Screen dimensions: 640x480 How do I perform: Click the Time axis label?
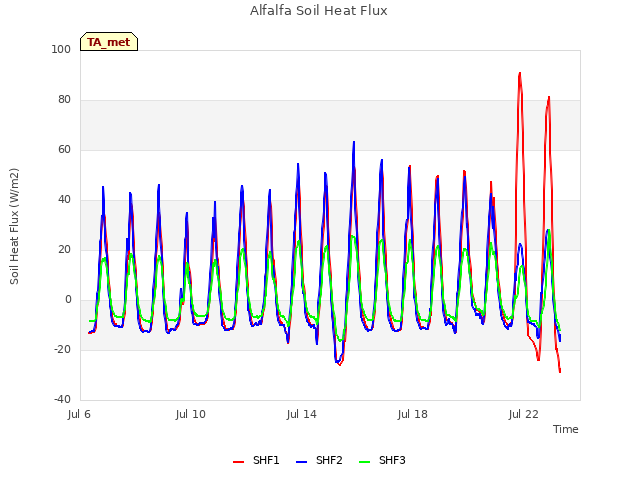(x=566, y=429)
